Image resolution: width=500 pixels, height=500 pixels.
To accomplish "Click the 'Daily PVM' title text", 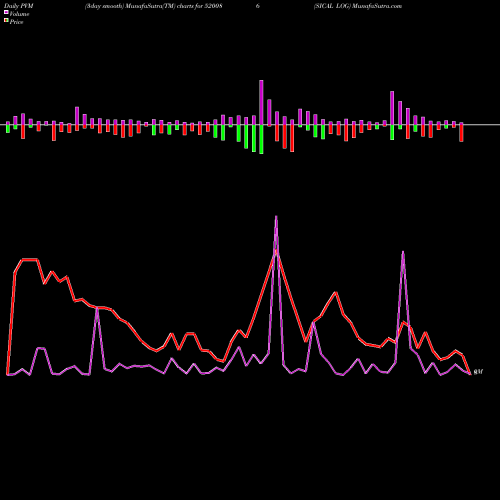I will pos(19,6).
